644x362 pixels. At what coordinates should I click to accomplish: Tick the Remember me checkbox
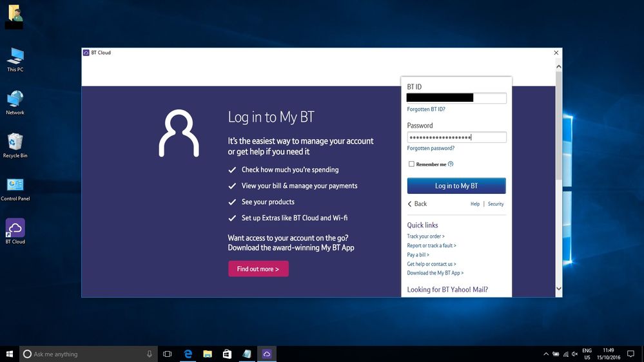point(411,164)
